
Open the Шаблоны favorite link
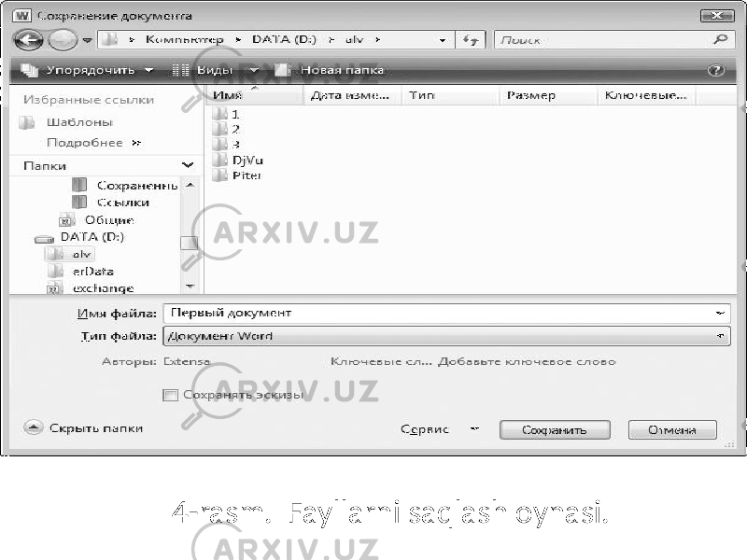click(65, 122)
